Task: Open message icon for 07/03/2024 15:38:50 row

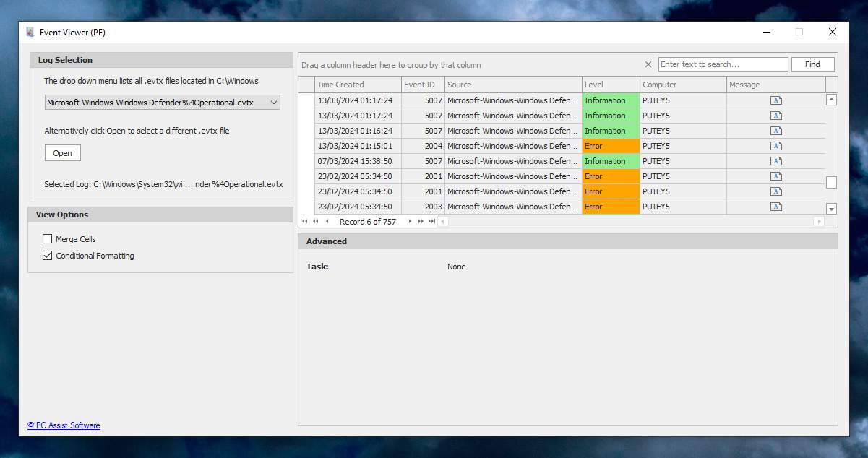Action: pos(775,161)
